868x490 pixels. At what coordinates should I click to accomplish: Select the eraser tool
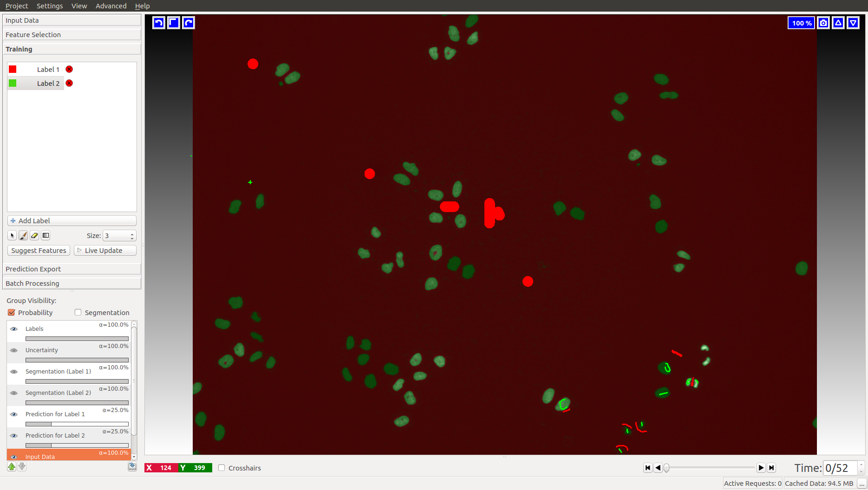(34, 236)
